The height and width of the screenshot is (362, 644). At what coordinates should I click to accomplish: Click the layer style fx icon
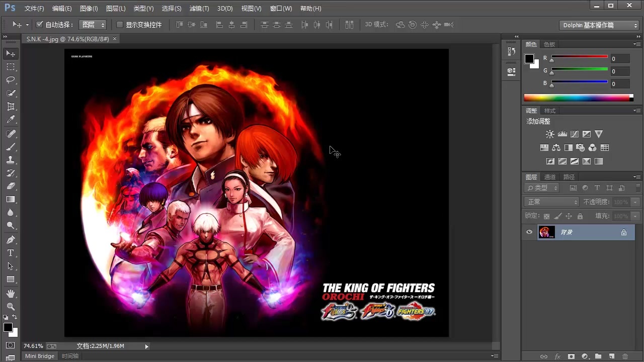coord(557,356)
